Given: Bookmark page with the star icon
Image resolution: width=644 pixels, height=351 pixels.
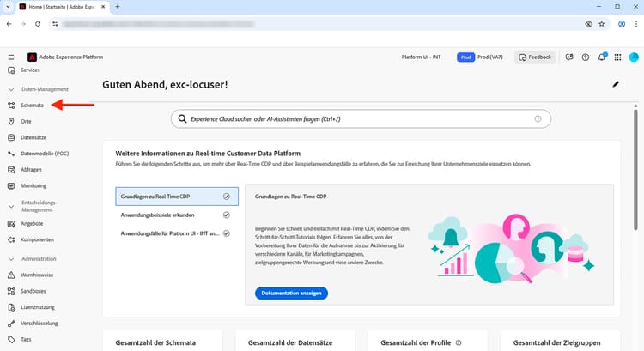Looking at the screenshot, I should (602, 24).
